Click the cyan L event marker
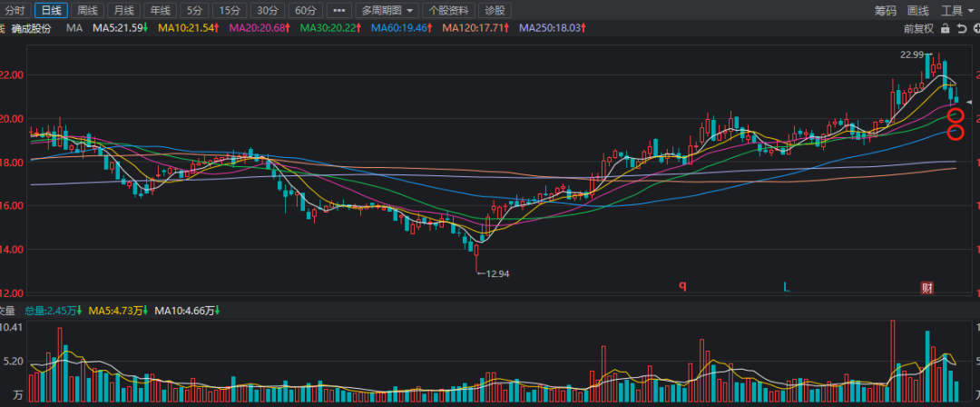The width and height of the screenshot is (980, 407). point(787,287)
